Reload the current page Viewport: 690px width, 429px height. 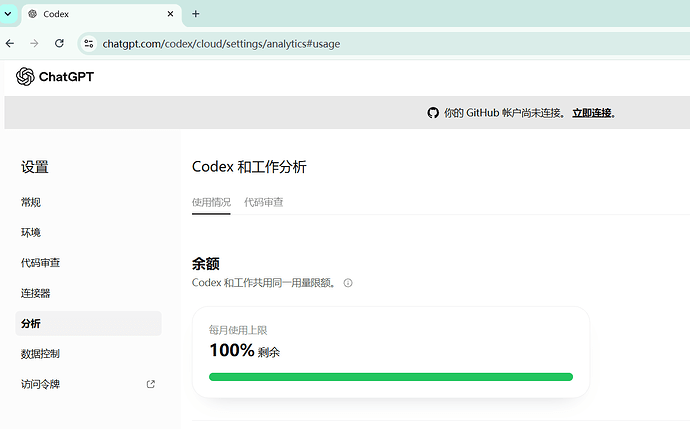tap(59, 44)
